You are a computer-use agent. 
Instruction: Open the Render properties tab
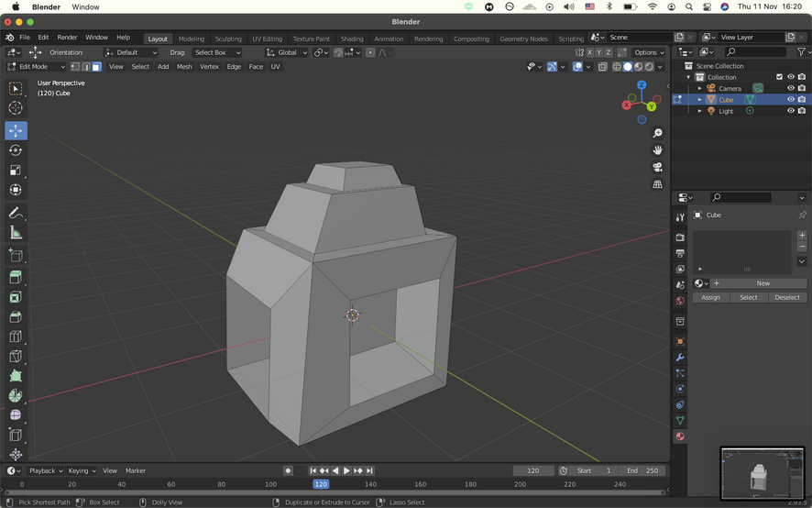(x=680, y=237)
